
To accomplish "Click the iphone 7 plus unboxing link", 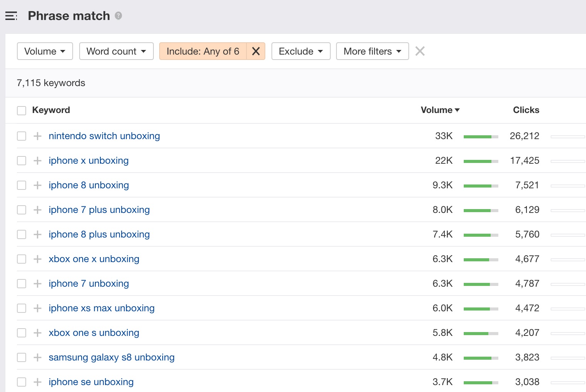I will pyautogui.click(x=99, y=210).
